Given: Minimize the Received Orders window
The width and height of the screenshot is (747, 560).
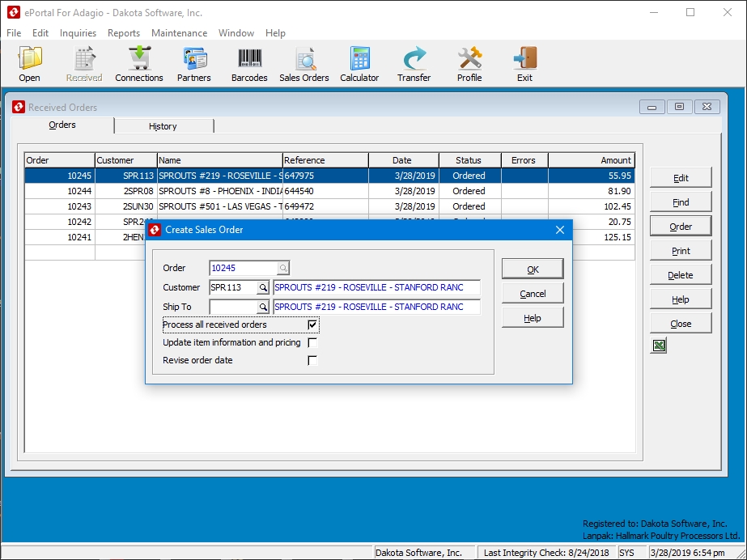Looking at the screenshot, I should [x=652, y=107].
